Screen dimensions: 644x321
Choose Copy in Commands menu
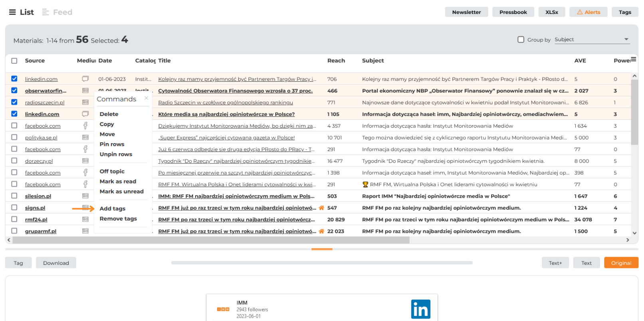tap(107, 124)
